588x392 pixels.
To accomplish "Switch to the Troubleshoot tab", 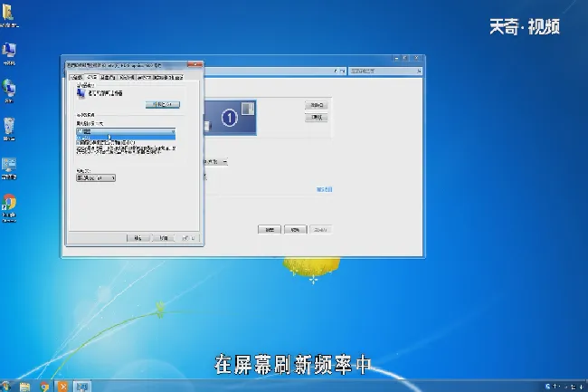I will [108, 77].
